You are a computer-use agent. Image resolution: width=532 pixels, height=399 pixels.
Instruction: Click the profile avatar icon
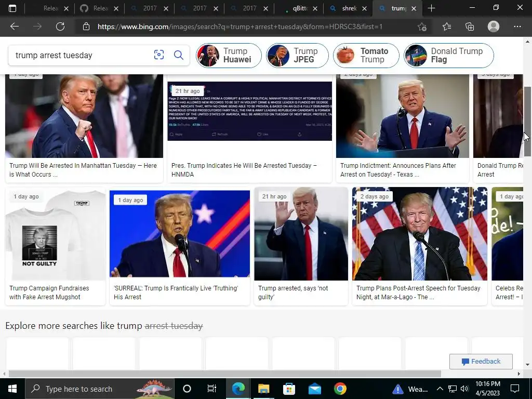(494, 26)
